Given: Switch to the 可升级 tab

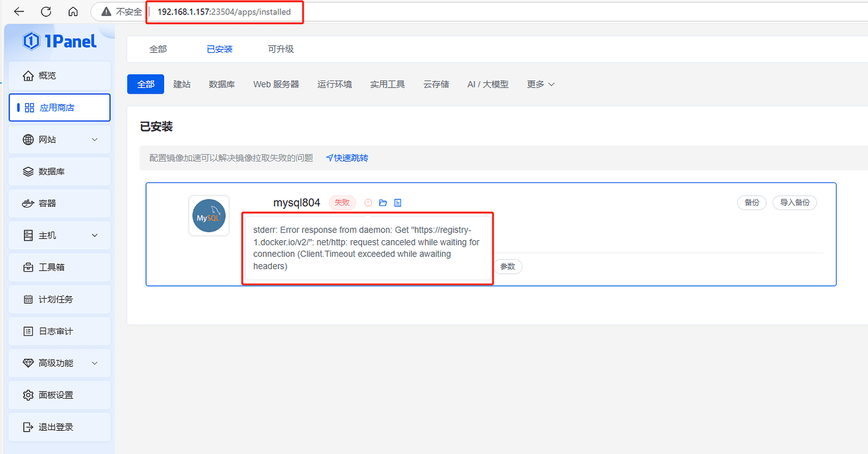Looking at the screenshot, I should 281,48.
